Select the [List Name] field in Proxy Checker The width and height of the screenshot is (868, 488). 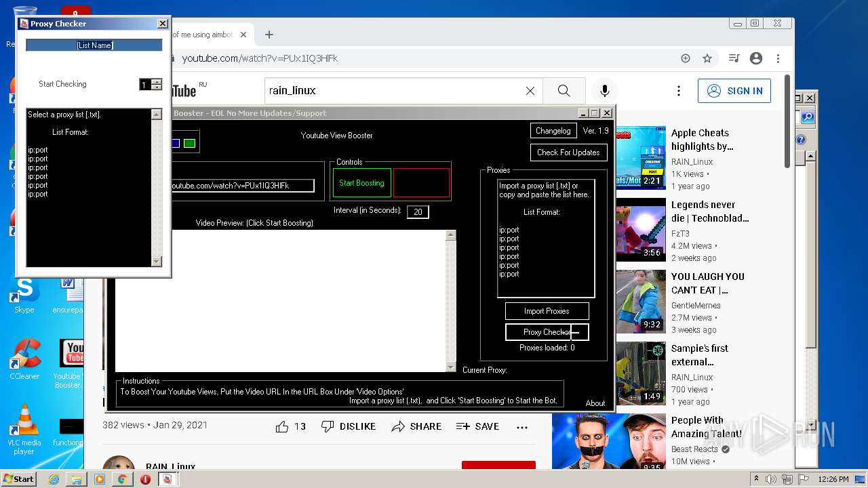pos(94,45)
